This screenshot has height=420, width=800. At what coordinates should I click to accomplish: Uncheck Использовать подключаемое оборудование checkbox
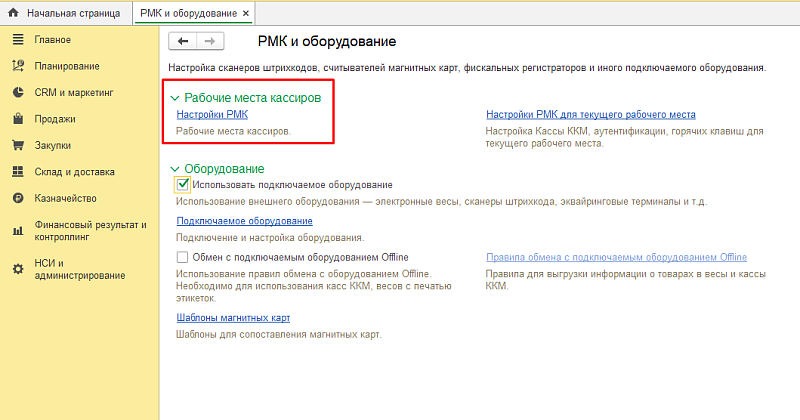pos(182,185)
